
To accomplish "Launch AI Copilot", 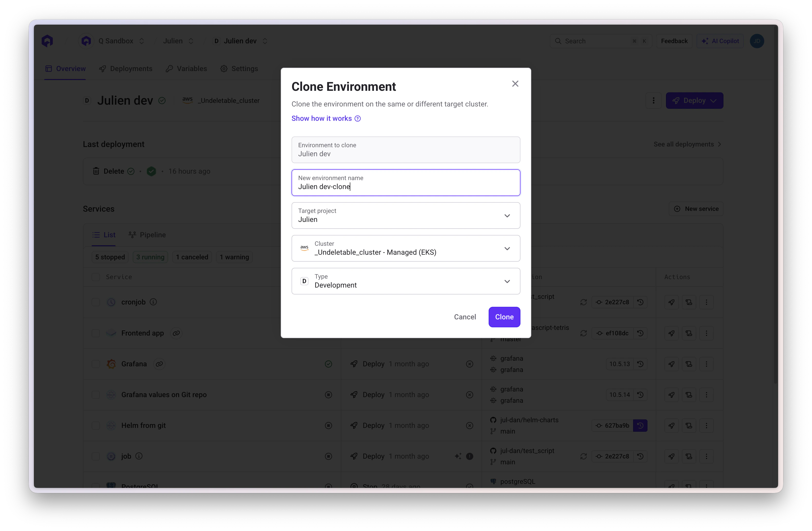I will [720, 41].
